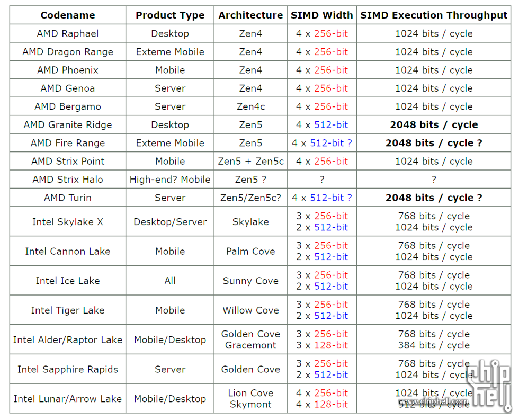Click the 'Willow Cove' architecture cell
The image size is (519, 420).
(x=250, y=310)
